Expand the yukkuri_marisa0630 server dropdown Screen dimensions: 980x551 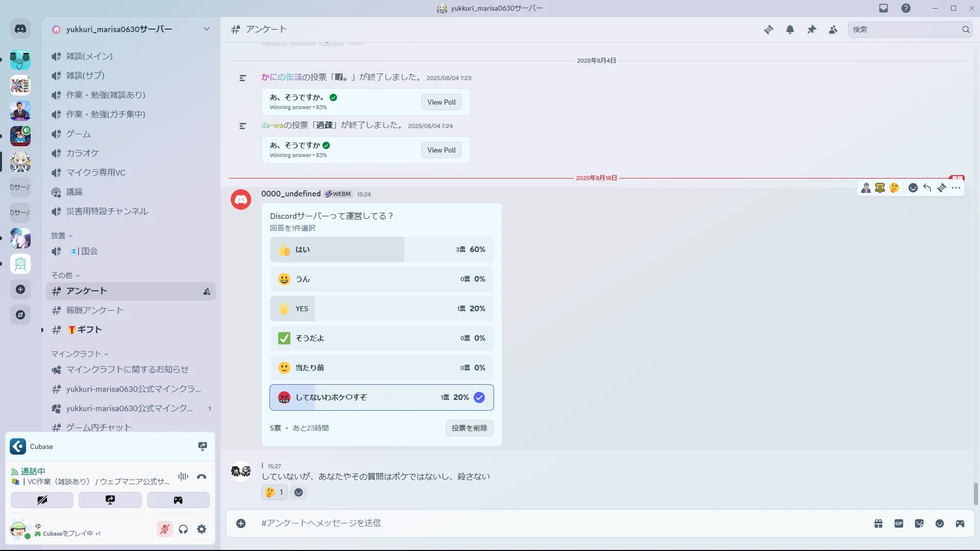[x=206, y=29]
